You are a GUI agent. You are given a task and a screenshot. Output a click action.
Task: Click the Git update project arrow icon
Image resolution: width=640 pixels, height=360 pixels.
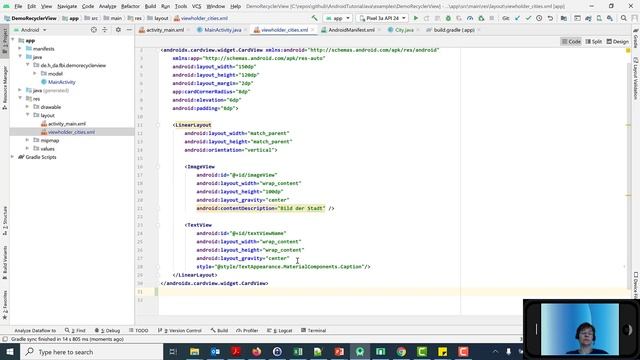point(517,18)
